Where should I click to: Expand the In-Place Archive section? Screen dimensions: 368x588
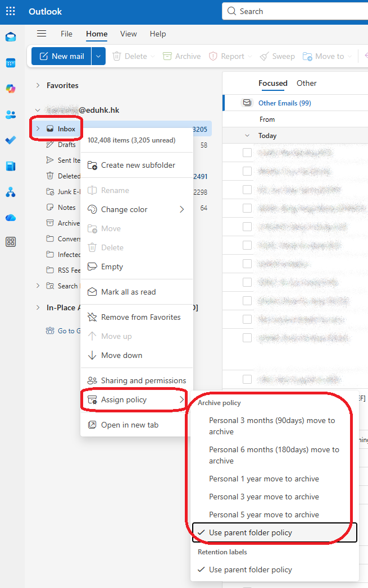coord(38,307)
